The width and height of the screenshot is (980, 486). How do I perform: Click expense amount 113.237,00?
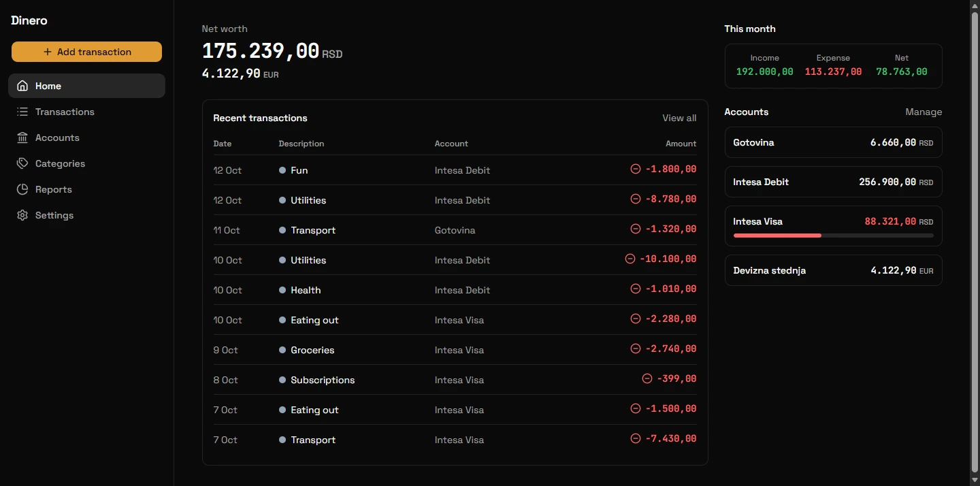tap(833, 71)
